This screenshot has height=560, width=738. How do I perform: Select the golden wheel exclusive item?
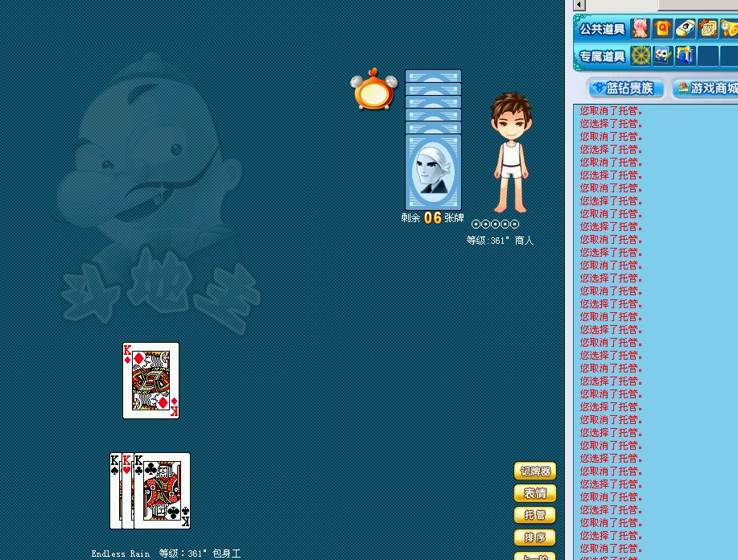[x=640, y=56]
